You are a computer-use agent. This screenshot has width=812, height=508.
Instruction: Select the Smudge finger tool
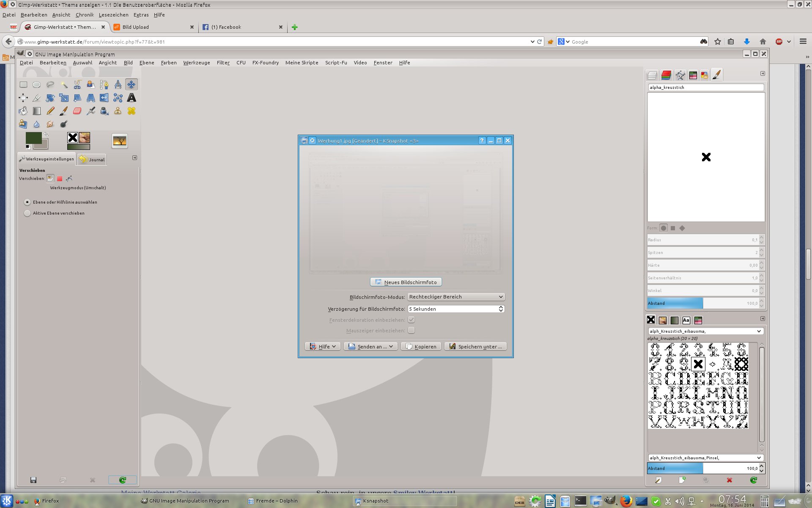coord(50,124)
